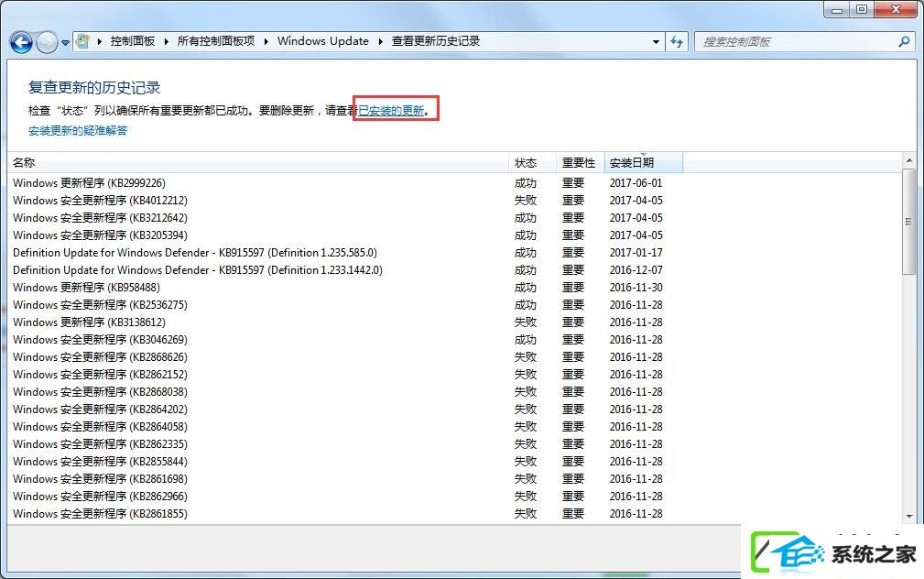The width and height of the screenshot is (924, 579).
Task: Select the KB3205394 security update row
Action: coord(454,235)
